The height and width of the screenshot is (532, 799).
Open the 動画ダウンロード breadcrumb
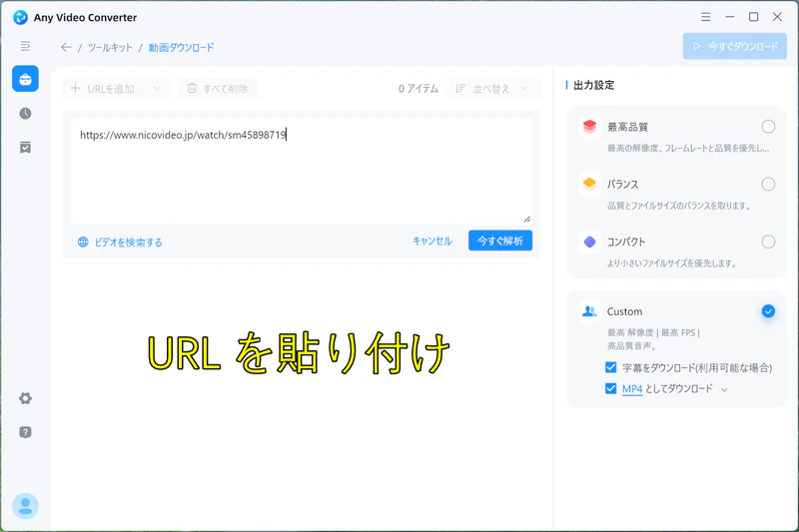[x=181, y=47]
